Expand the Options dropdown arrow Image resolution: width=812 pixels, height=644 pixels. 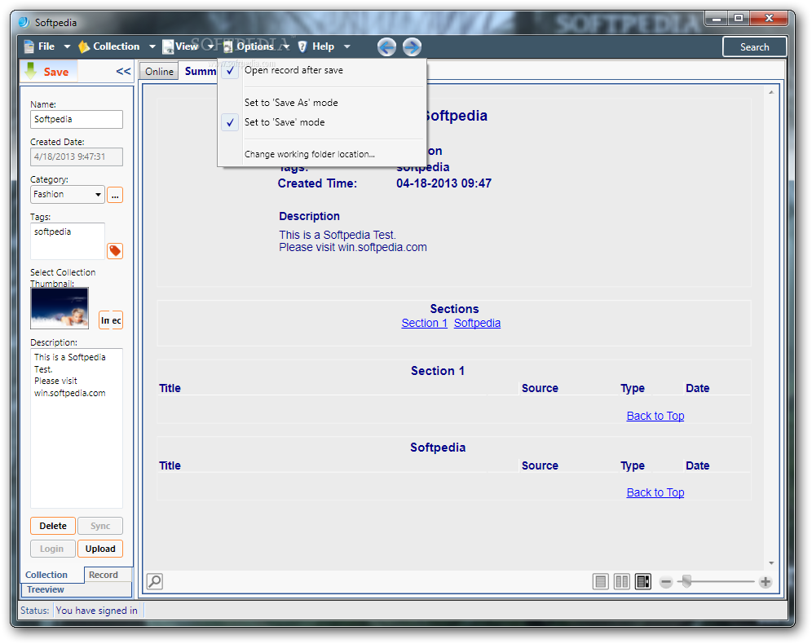click(x=286, y=47)
